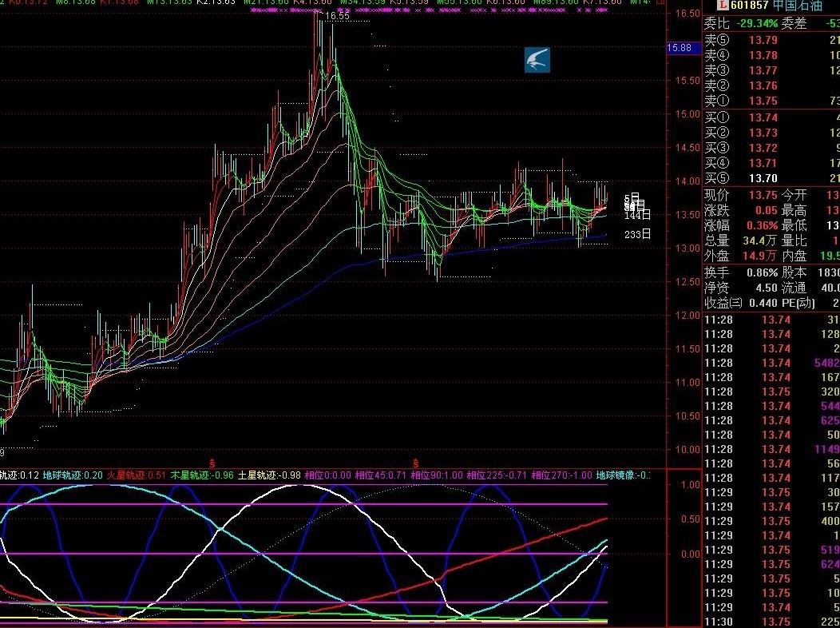Screen dimensions: 840x628
Task: Click the blue bird logo icon on the chart
Action: click(537, 60)
